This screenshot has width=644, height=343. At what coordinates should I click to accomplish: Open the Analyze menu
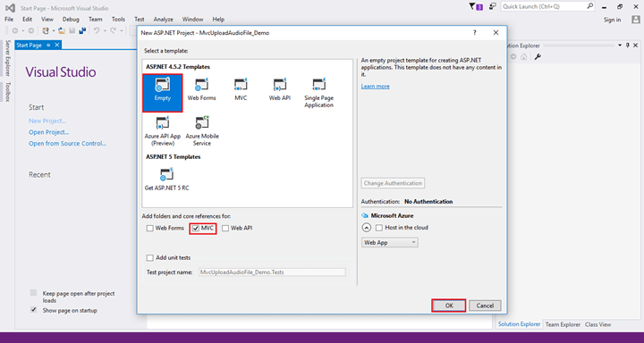(x=164, y=20)
